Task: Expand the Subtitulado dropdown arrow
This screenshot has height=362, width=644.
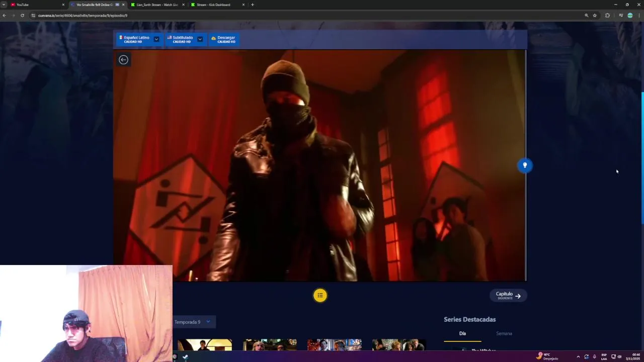Action: 200,39
